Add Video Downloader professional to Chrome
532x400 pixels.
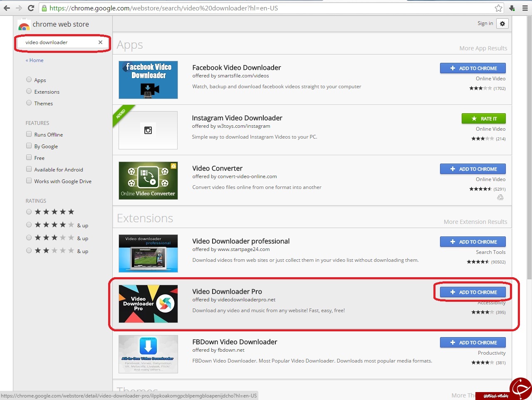pos(473,242)
